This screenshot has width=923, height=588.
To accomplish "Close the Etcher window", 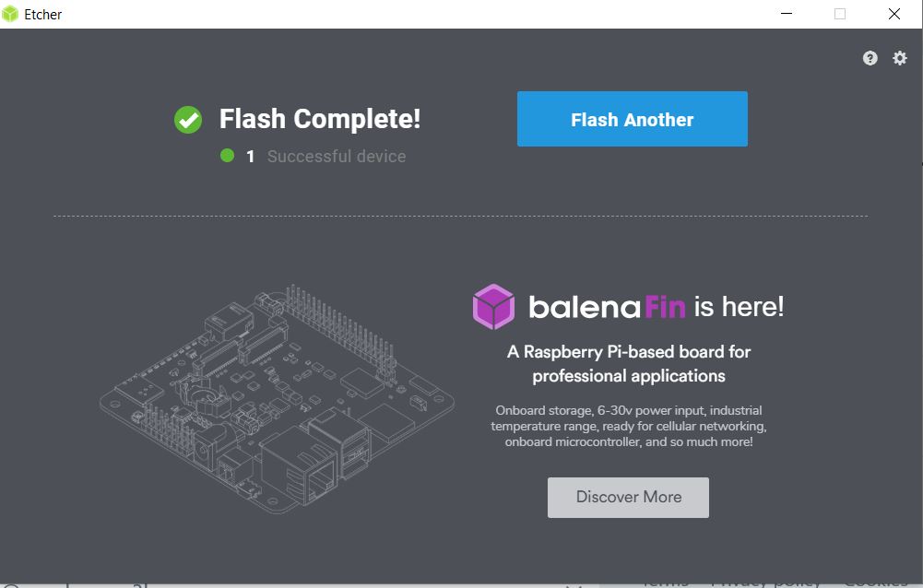I will point(894,14).
